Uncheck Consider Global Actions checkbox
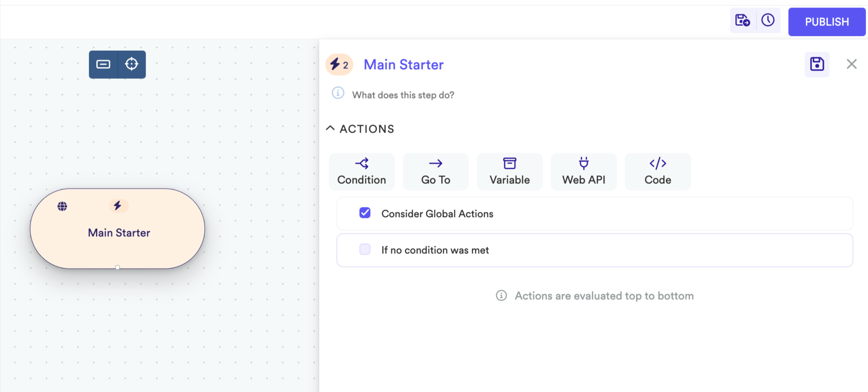This screenshot has width=868, height=392. [x=365, y=213]
